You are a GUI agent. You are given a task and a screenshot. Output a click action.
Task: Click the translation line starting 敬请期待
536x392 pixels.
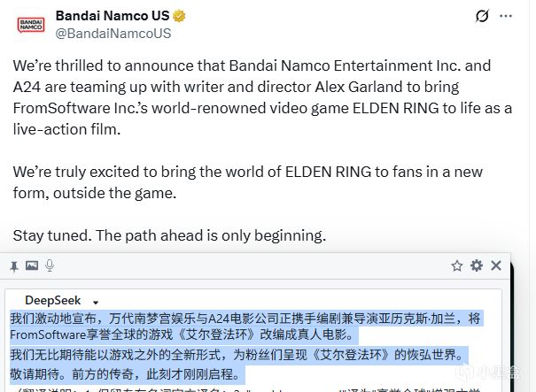tap(125, 374)
